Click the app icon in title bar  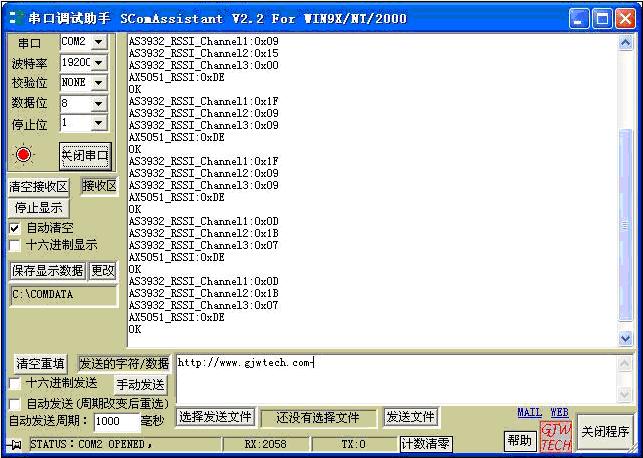pyautogui.click(x=14, y=18)
